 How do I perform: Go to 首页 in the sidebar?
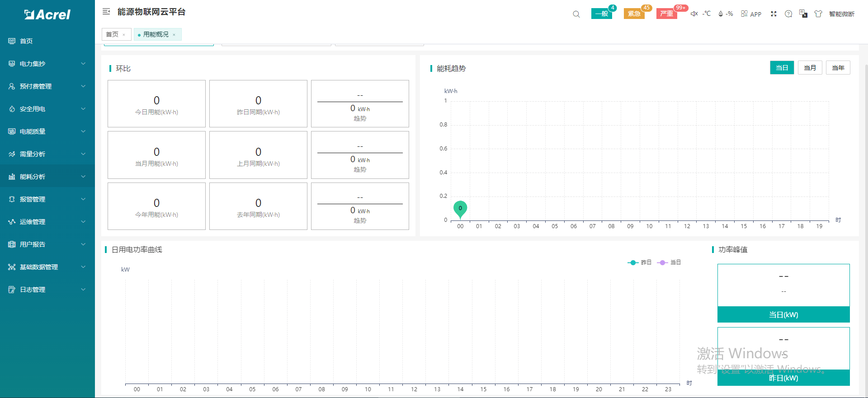click(47, 41)
